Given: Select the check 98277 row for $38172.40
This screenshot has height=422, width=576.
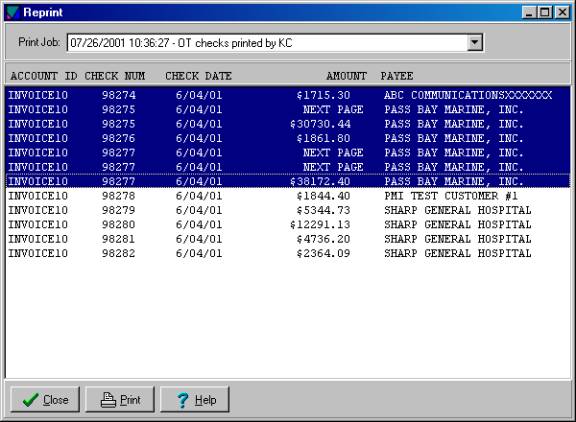Looking at the screenshot, I should (x=288, y=181).
